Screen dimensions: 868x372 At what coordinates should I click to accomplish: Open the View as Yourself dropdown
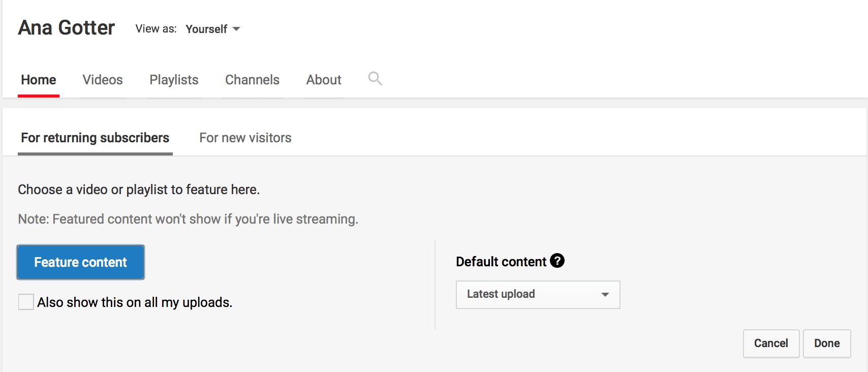(213, 29)
